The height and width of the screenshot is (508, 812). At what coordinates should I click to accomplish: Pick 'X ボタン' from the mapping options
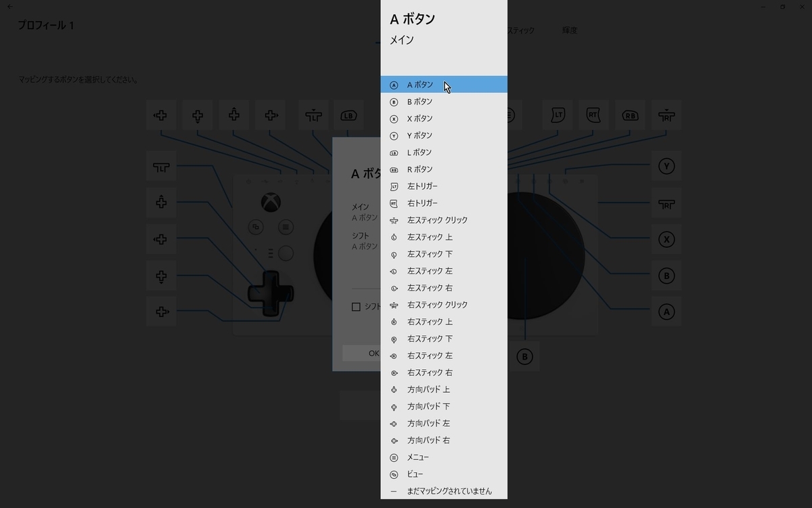pyautogui.click(x=444, y=119)
